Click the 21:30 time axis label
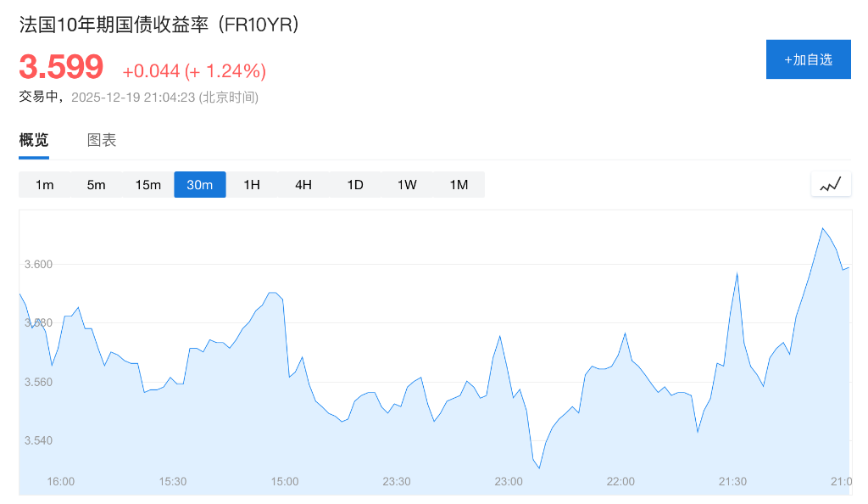868x504 pixels. (x=732, y=481)
